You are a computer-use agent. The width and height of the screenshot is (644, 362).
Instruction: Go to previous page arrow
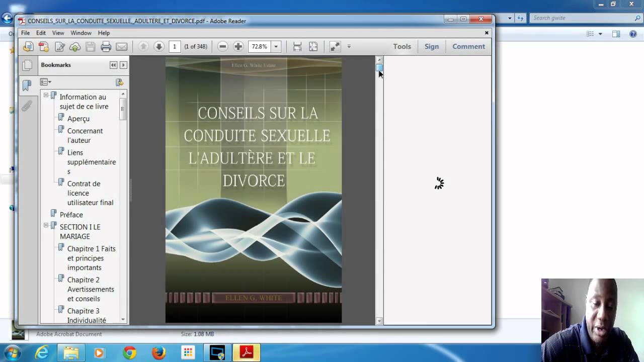coord(143,46)
